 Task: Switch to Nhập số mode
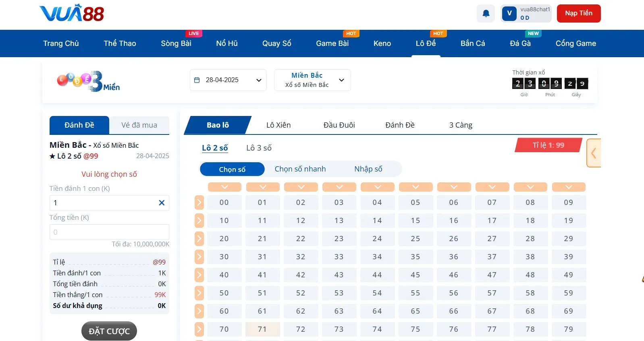368,169
